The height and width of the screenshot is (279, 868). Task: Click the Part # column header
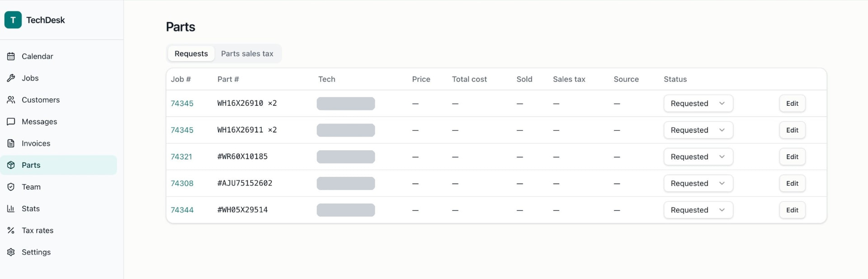pyautogui.click(x=228, y=79)
